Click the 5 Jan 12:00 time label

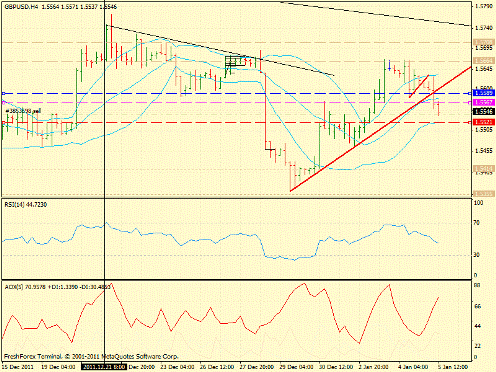[x=453, y=367]
